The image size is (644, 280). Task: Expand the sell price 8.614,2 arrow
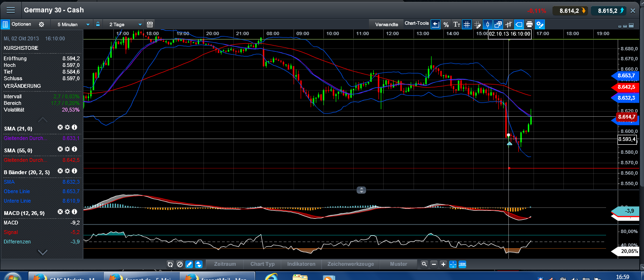(x=583, y=10)
